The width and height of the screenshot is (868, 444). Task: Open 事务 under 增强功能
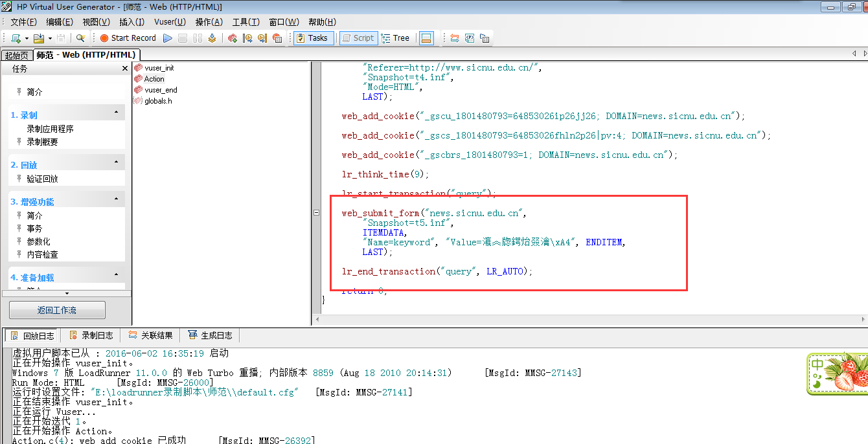click(x=34, y=228)
